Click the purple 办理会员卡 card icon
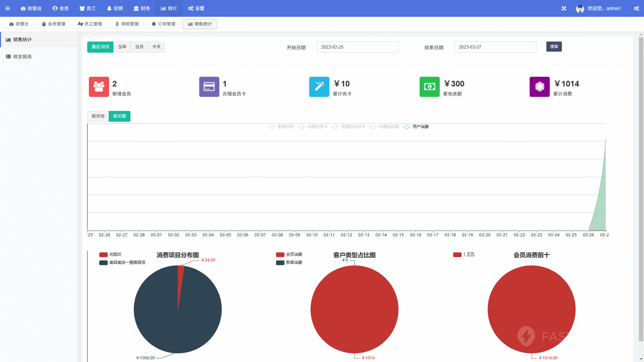The width and height of the screenshot is (644, 362). [209, 87]
